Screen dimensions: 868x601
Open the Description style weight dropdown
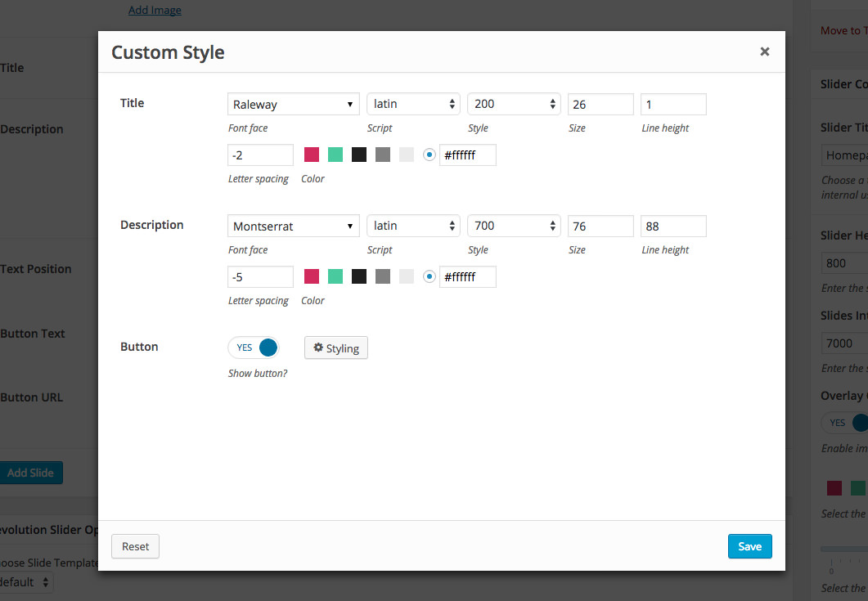click(x=515, y=226)
